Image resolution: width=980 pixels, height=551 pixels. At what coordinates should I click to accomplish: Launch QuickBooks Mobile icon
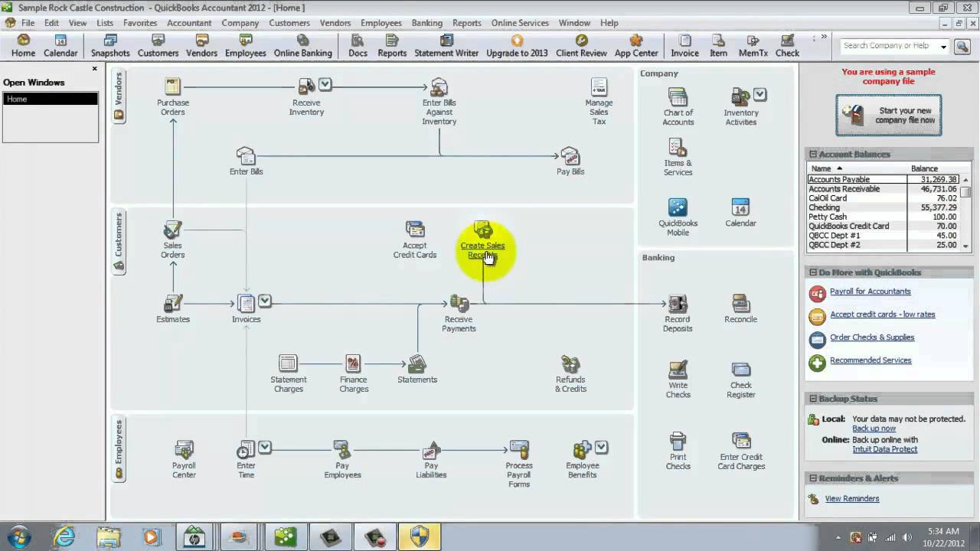pos(678,207)
